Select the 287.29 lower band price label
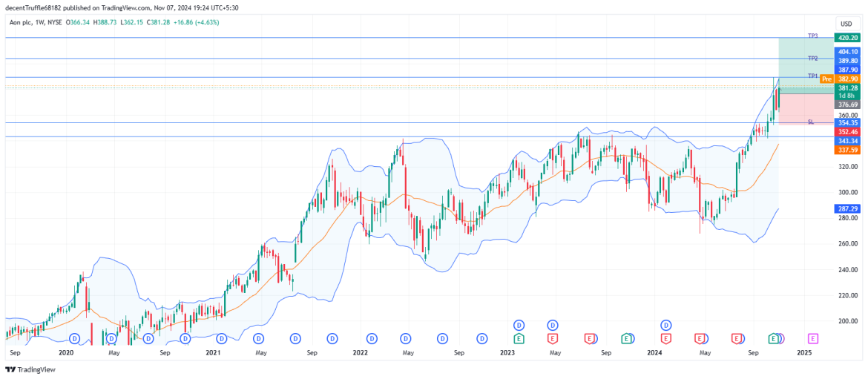868x379 pixels. (x=846, y=209)
